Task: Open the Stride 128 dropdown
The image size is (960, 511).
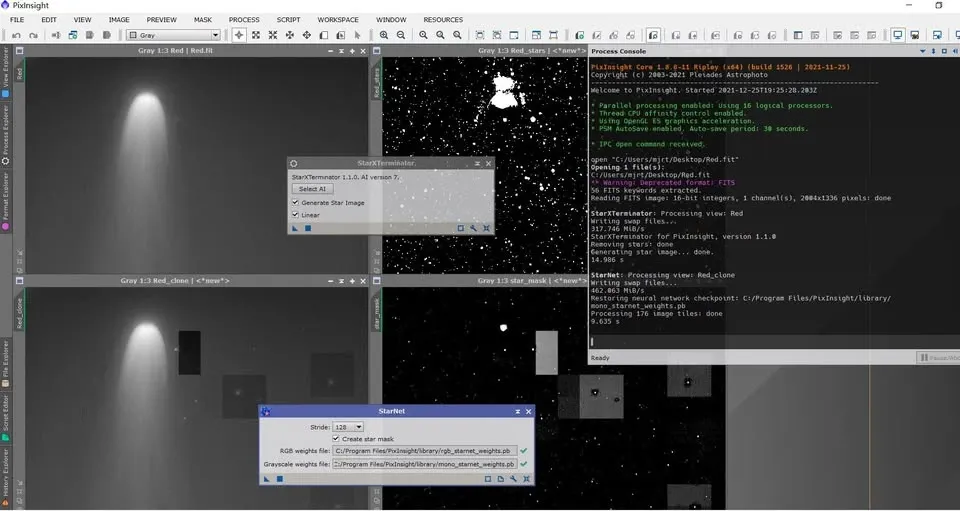Action: pos(348,427)
